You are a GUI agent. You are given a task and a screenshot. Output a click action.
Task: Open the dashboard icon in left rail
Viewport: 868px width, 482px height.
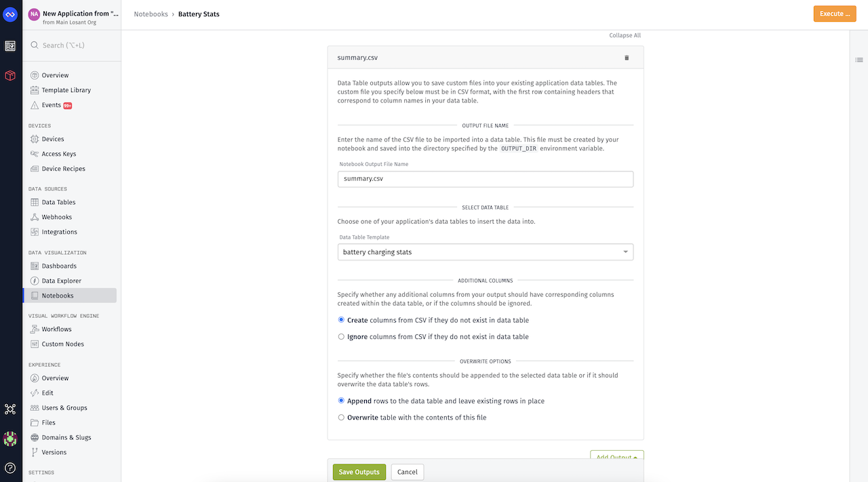click(10, 46)
